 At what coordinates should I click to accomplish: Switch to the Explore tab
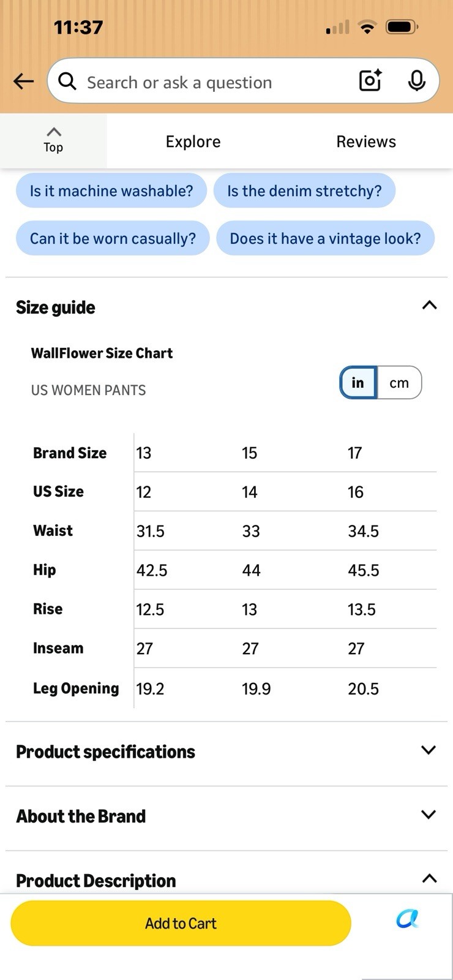click(x=193, y=141)
